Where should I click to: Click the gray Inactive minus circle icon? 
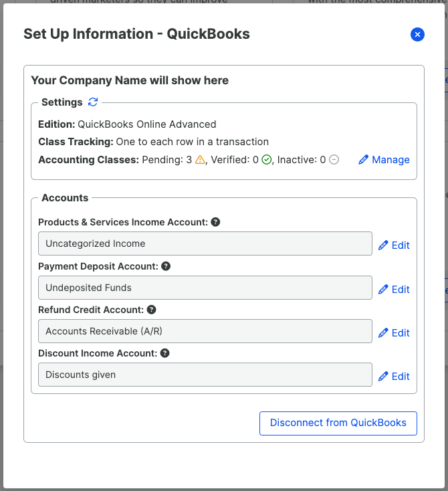click(x=334, y=160)
